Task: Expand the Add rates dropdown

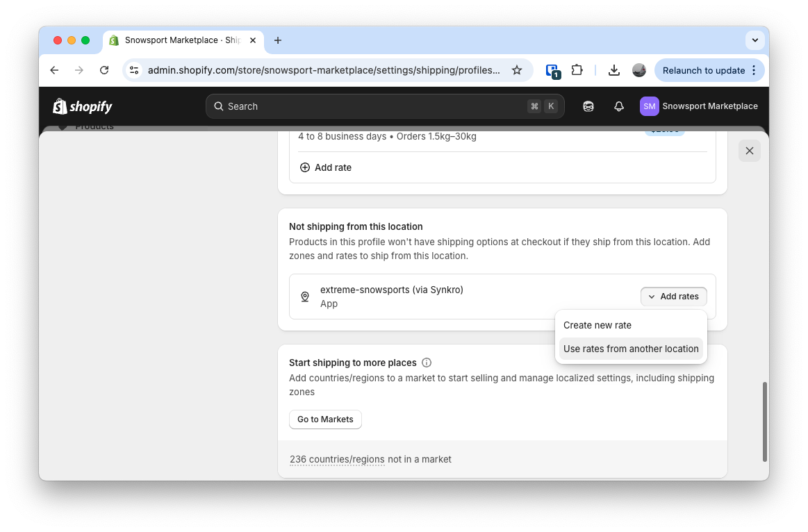Action: coord(673,297)
